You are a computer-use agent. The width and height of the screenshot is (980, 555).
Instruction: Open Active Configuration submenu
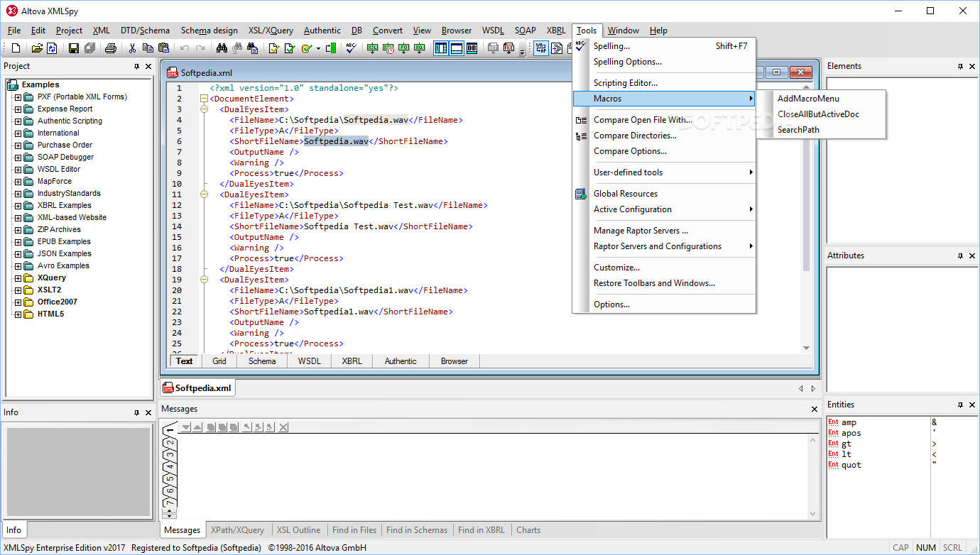664,209
